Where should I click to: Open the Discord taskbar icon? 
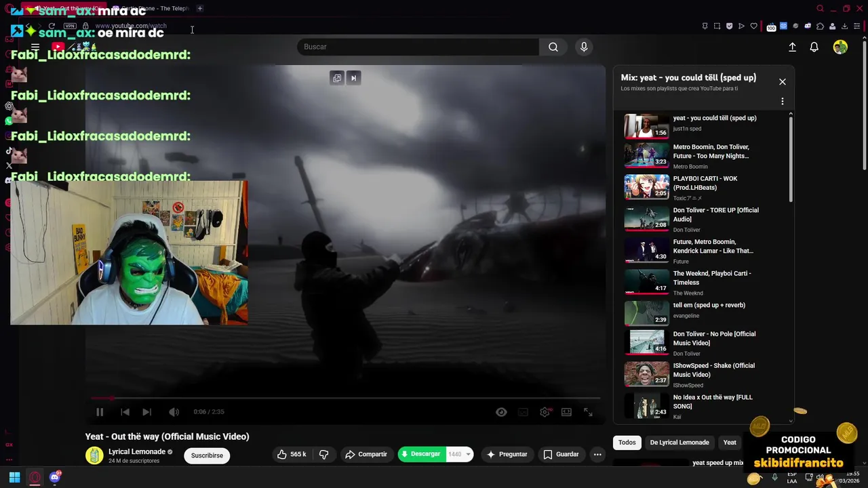point(55,477)
